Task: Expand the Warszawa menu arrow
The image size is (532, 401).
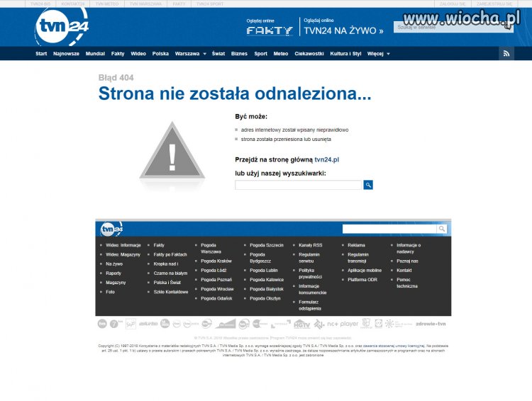Action: [204, 54]
